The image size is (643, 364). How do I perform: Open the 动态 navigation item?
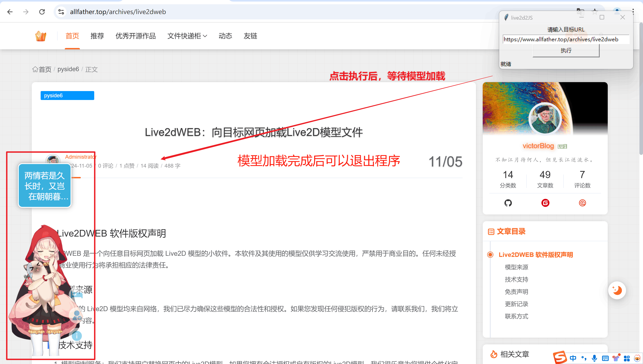[225, 36]
